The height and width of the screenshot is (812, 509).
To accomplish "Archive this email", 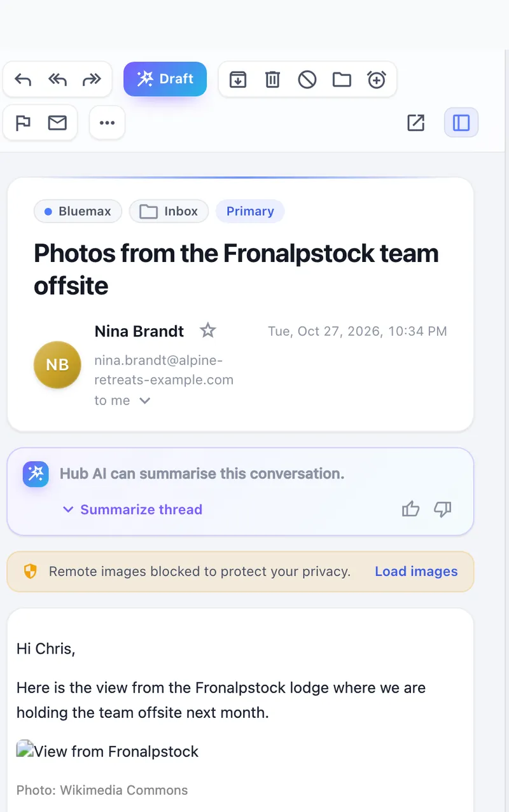I will tap(238, 79).
